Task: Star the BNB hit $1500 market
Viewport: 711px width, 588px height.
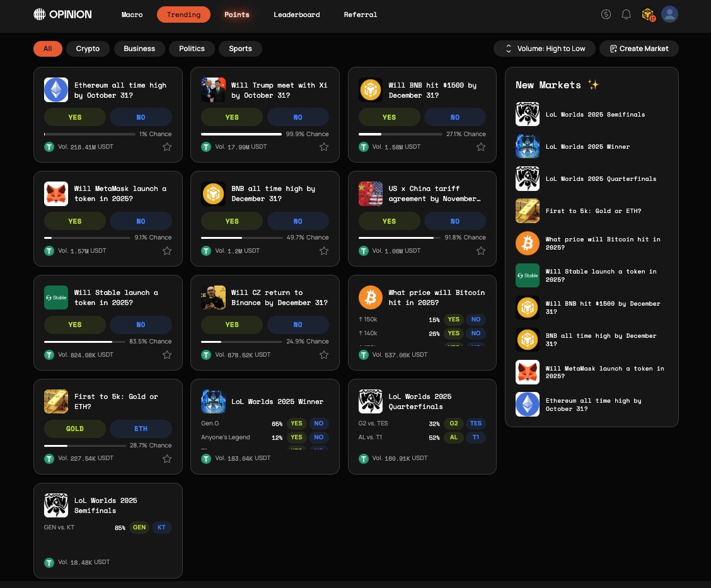Action: [481, 147]
